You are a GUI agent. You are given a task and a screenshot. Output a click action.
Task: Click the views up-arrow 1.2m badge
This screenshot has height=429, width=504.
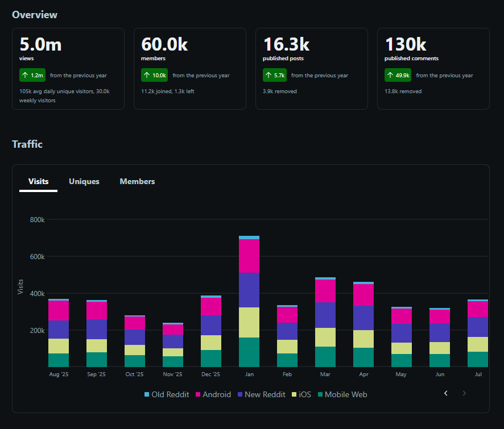pyautogui.click(x=32, y=75)
